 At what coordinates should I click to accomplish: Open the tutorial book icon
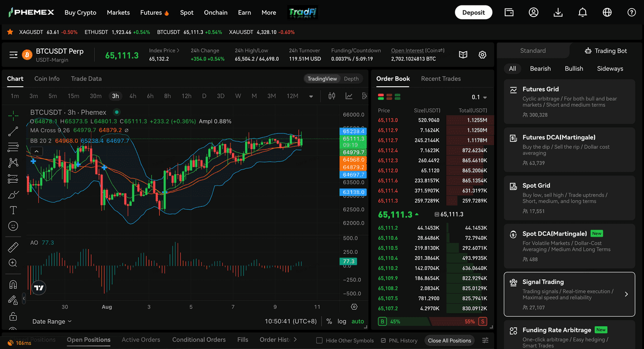pos(463,54)
